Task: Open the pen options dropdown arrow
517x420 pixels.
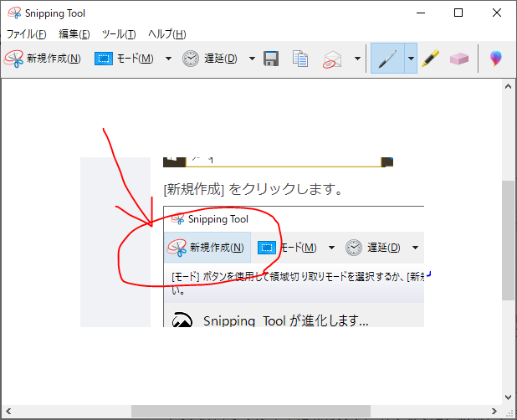Action: point(411,59)
